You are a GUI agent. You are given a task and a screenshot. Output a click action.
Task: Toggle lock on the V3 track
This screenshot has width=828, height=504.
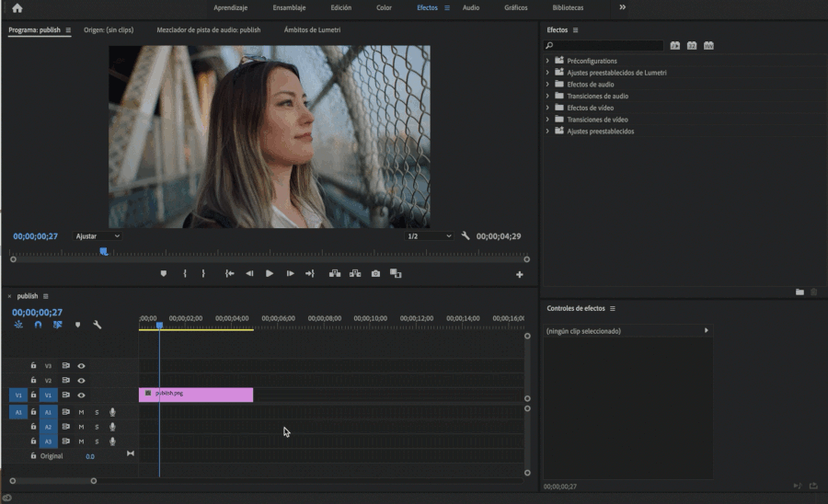click(x=33, y=365)
